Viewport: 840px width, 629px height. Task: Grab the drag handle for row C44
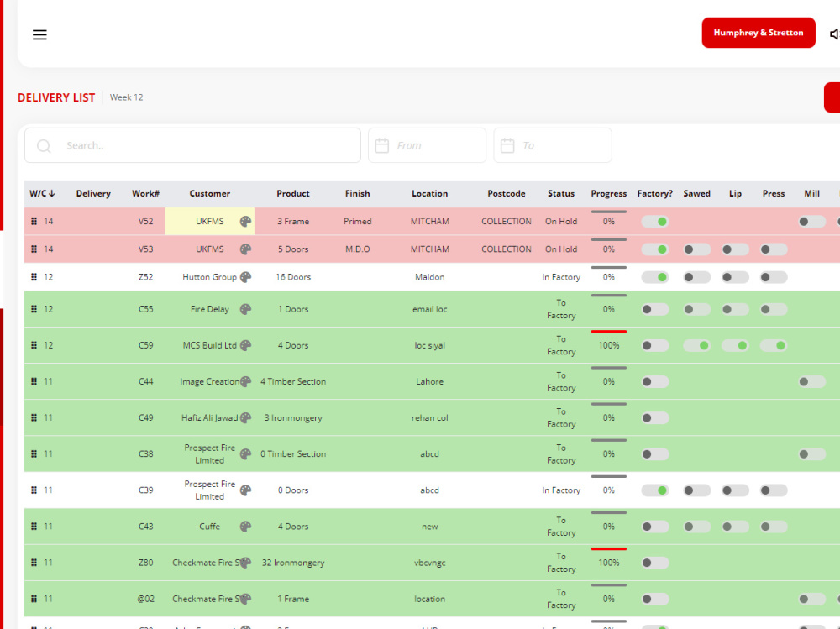[x=34, y=381]
